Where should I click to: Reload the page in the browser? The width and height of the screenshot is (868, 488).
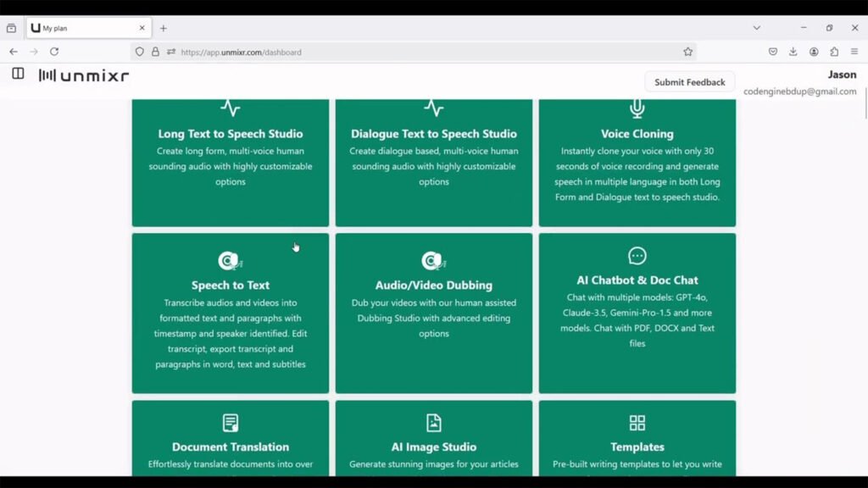coord(54,52)
